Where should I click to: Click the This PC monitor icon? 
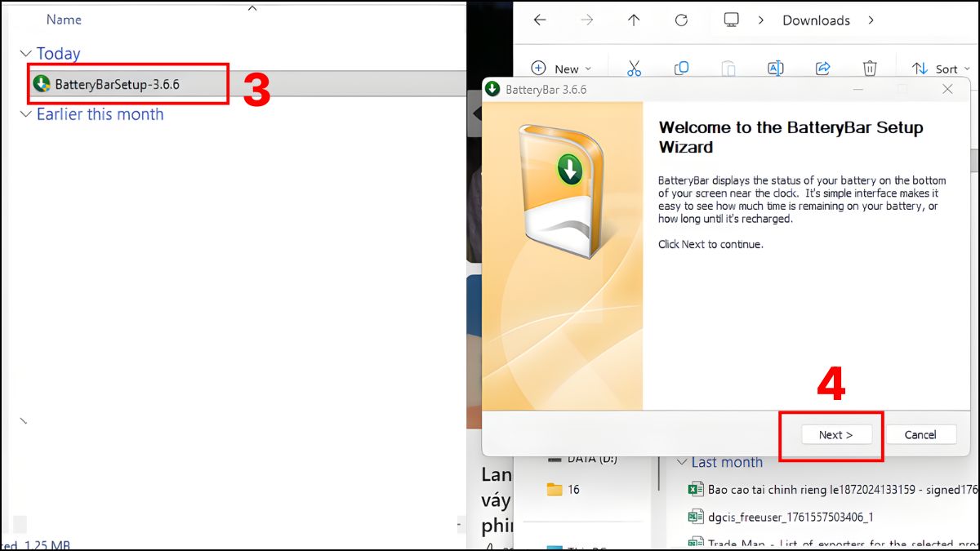pos(731,20)
